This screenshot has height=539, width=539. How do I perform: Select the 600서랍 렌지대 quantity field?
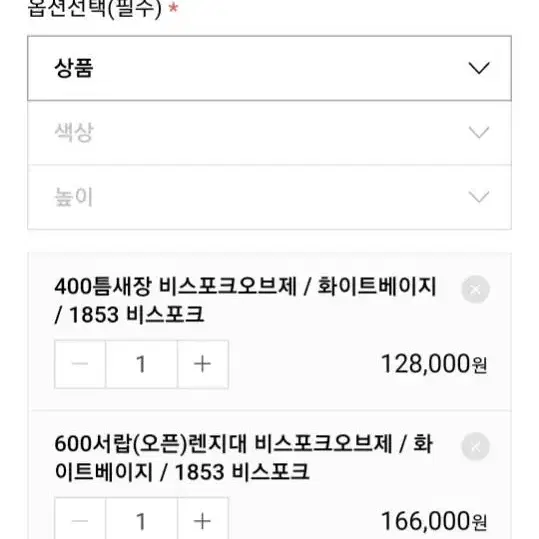coord(141,519)
